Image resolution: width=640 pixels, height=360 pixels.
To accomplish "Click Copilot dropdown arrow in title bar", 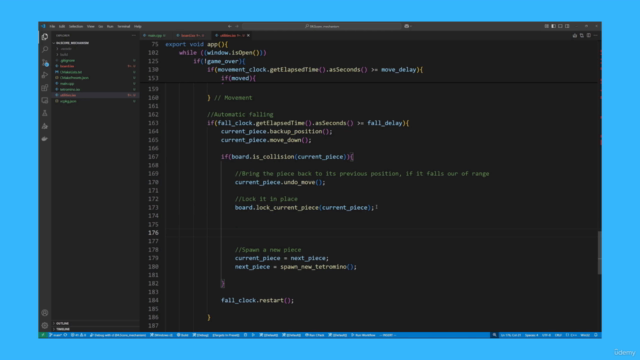I will point(411,26).
